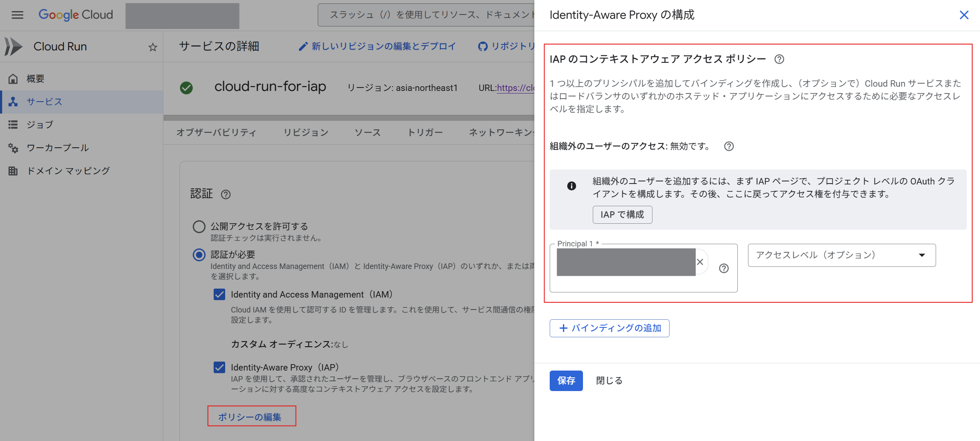Viewport: 980px width, 441px height.
Task: Switch to the トリガー tab
Action: click(425, 132)
